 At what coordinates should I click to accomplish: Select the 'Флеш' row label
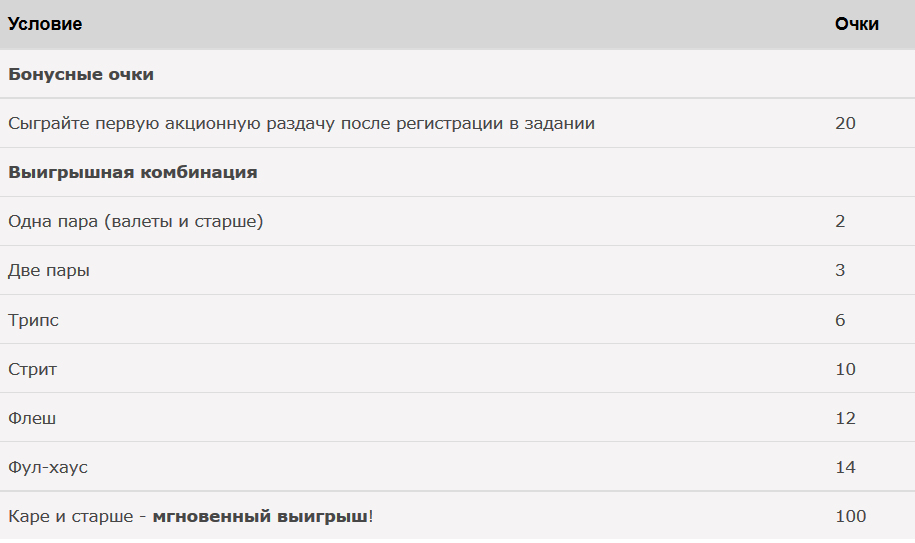click(x=32, y=418)
